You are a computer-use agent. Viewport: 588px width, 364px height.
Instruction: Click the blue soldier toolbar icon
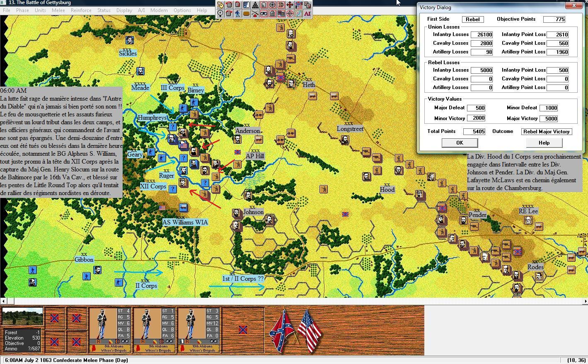click(x=237, y=14)
